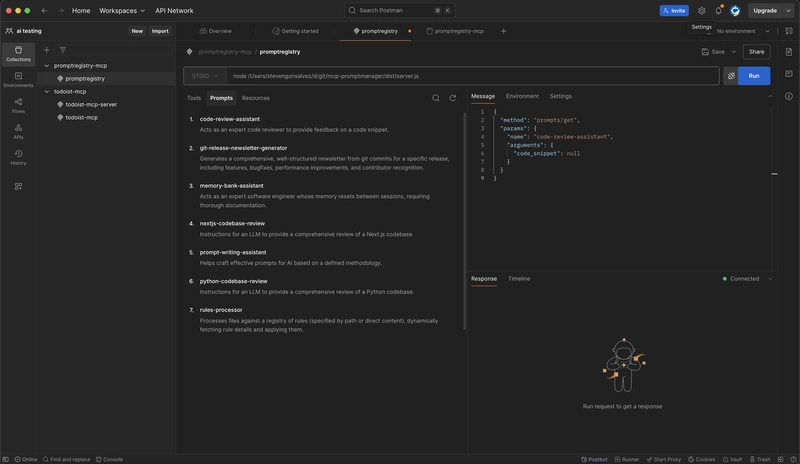Open the Getting started tab
Image resolution: width=800 pixels, height=464 pixels.
coord(295,31)
